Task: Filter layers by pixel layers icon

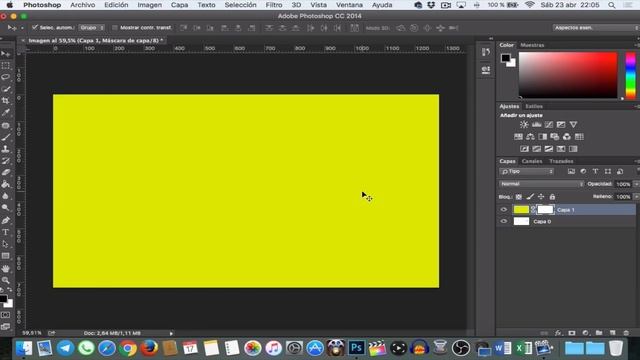Action: point(571,171)
